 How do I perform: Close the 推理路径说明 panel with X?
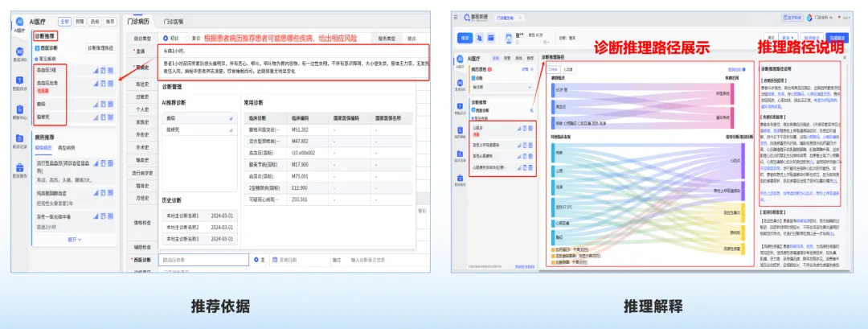coord(844,57)
